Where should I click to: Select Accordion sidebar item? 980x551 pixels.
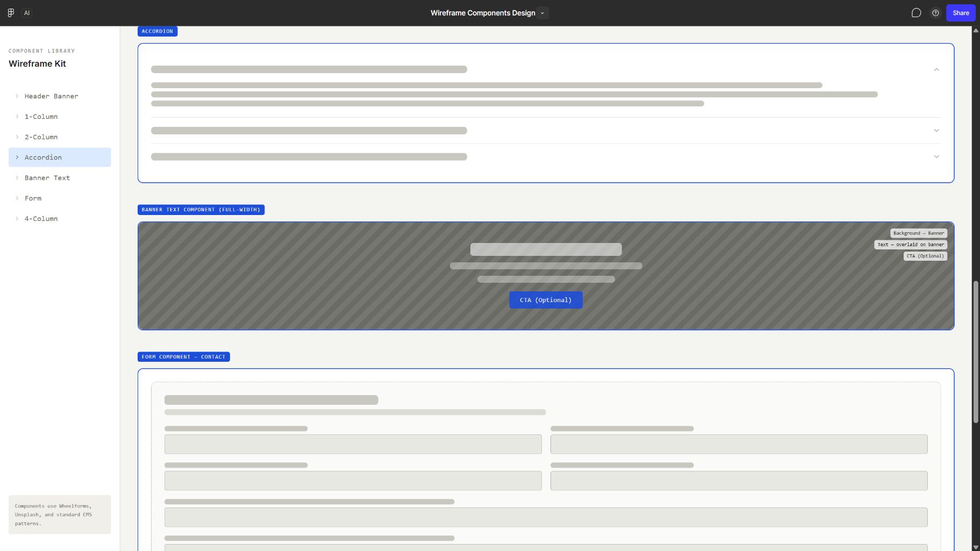click(60, 158)
